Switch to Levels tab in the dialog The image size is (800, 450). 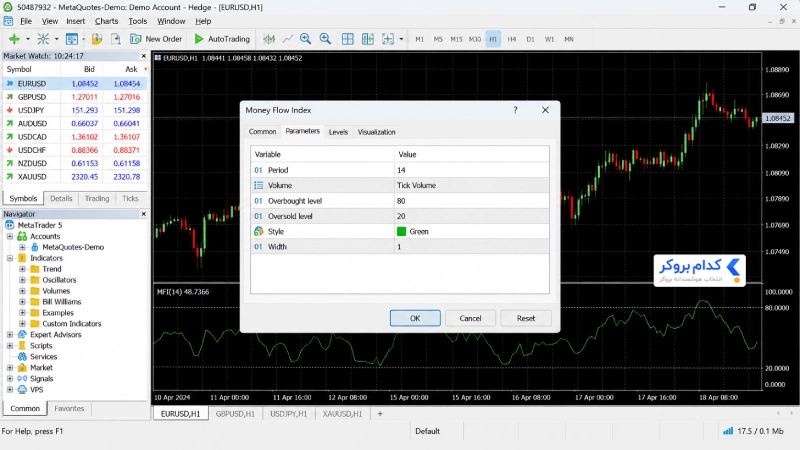click(338, 132)
